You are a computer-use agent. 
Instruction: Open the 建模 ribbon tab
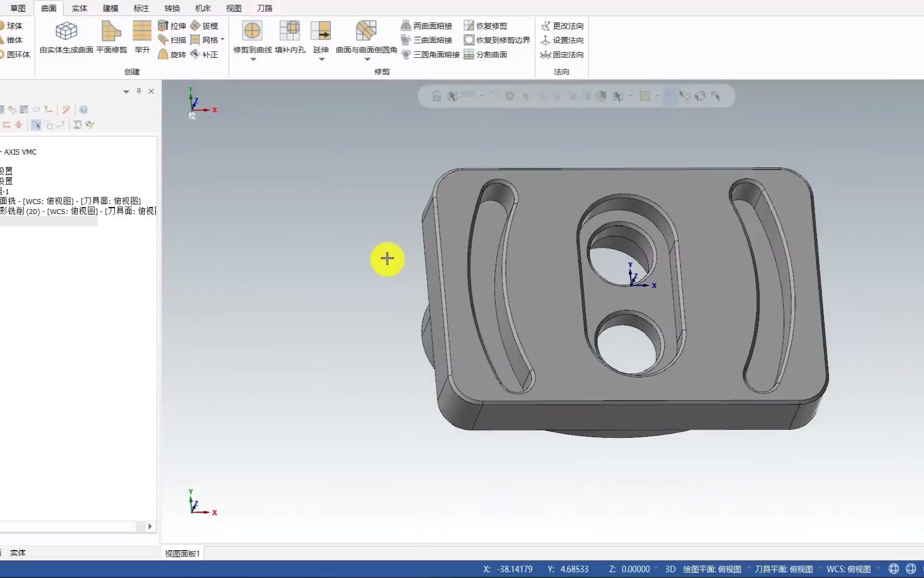(111, 8)
